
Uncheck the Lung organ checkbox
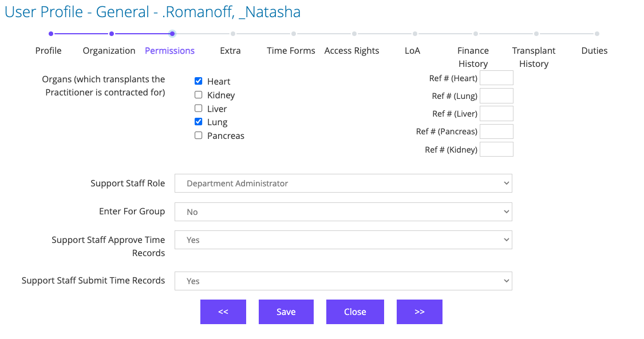coord(199,122)
